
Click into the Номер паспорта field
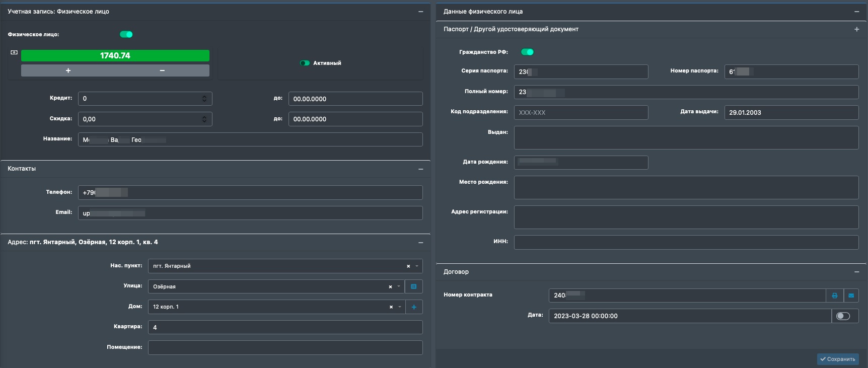[x=791, y=71]
